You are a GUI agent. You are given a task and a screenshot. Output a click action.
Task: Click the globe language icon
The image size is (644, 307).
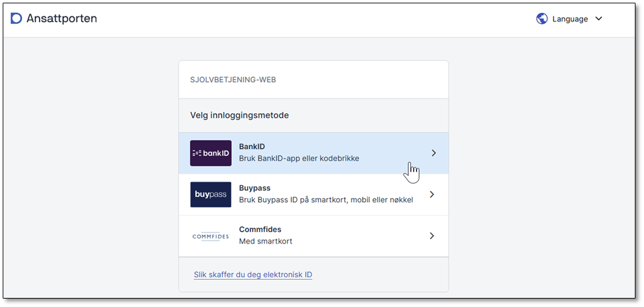[x=542, y=19]
